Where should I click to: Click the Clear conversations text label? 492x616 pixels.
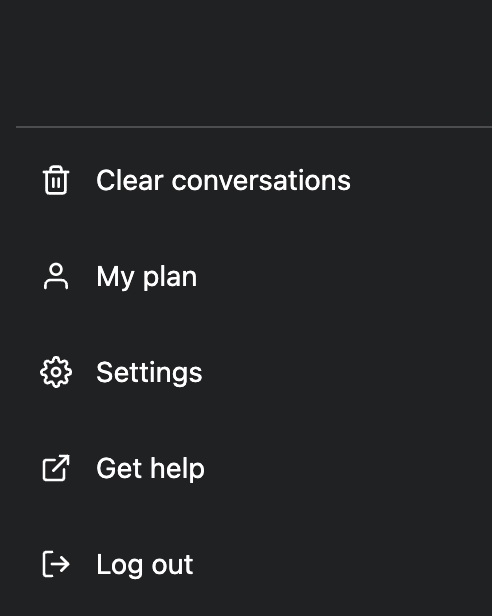point(223,180)
